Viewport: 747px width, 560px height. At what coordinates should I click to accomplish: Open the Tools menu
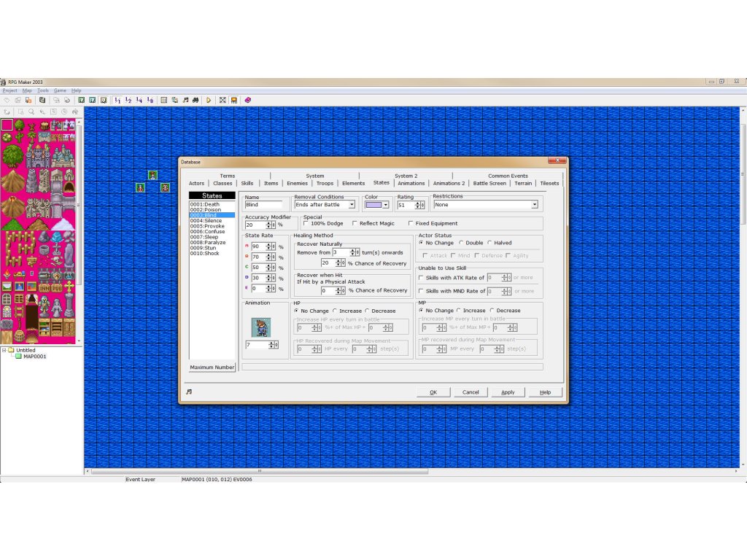(x=43, y=90)
